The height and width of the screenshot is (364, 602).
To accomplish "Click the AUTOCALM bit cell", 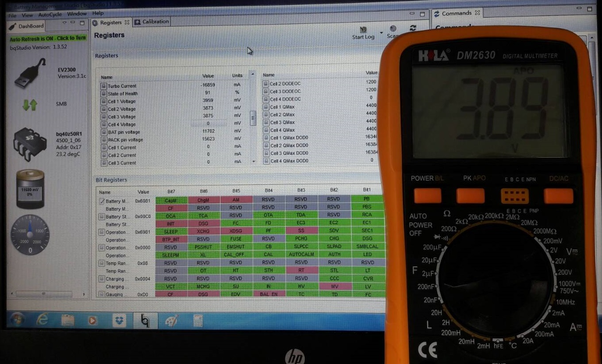I will click(x=301, y=255).
